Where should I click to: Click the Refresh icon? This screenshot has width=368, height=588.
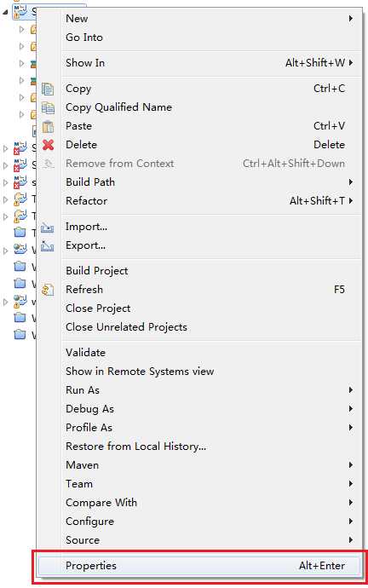(x=48, y=290)
